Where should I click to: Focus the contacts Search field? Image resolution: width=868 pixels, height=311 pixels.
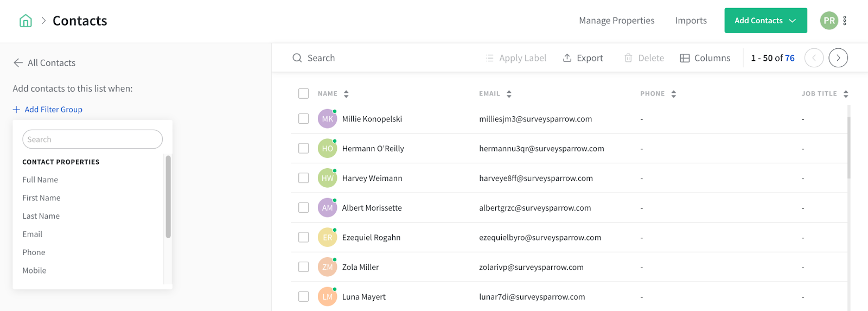click(321, 58)
